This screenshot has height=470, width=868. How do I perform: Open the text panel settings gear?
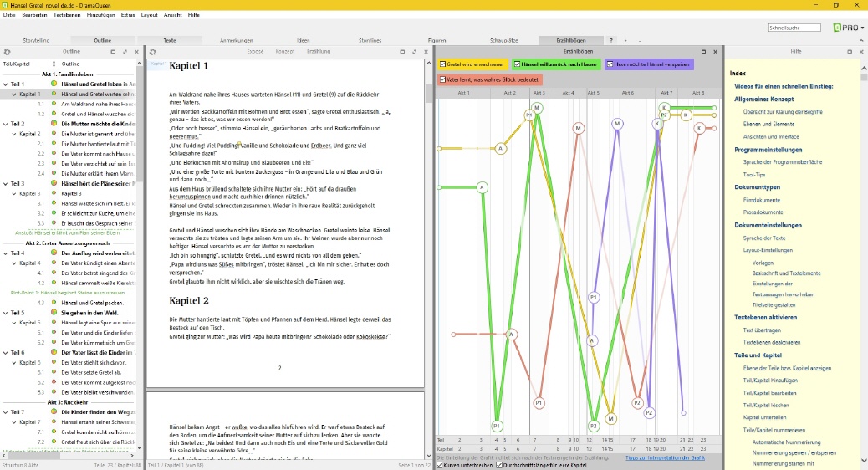(153, 52)
